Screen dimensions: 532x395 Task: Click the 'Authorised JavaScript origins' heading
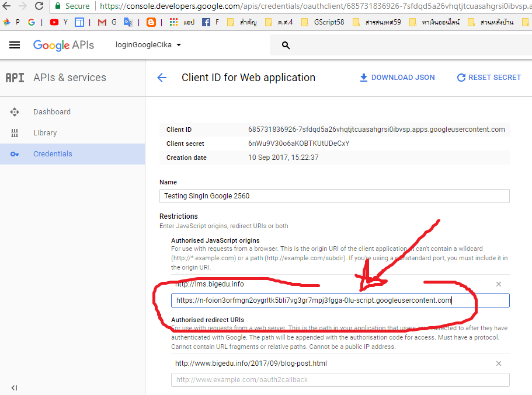[215, 240]
